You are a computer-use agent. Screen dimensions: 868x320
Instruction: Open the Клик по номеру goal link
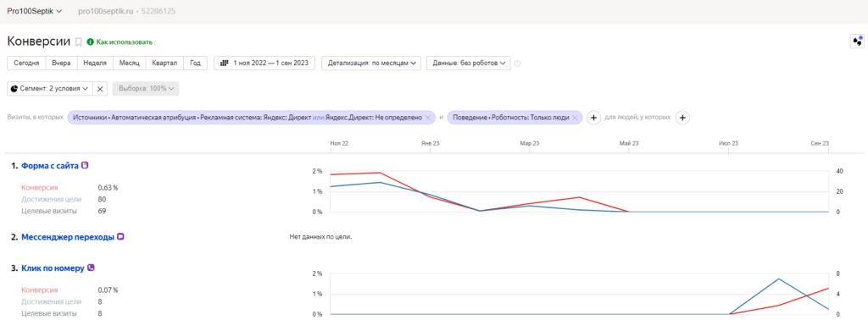[x=53, y=268]
